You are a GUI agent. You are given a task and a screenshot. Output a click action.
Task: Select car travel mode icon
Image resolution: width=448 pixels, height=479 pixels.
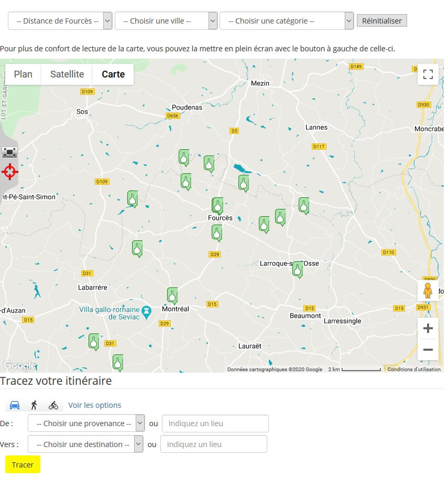click(15, 405)
